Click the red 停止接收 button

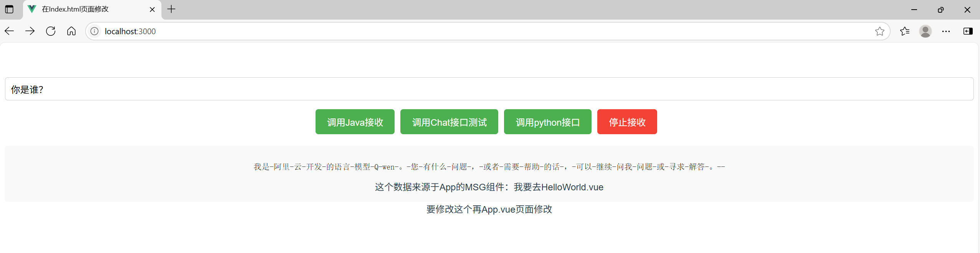[x=627, y=122]
